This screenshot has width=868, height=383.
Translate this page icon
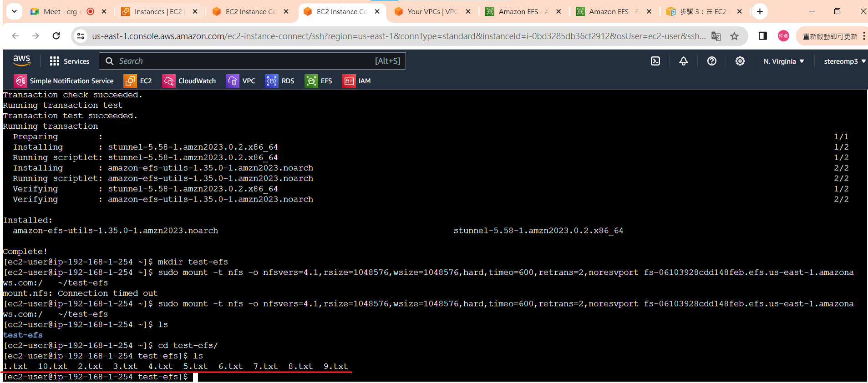click(716, 36)
